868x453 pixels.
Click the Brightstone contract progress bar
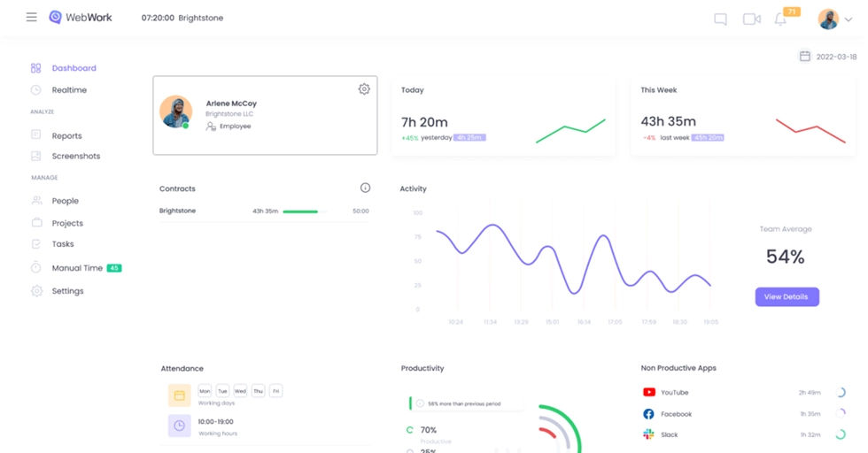pos(305,211)
